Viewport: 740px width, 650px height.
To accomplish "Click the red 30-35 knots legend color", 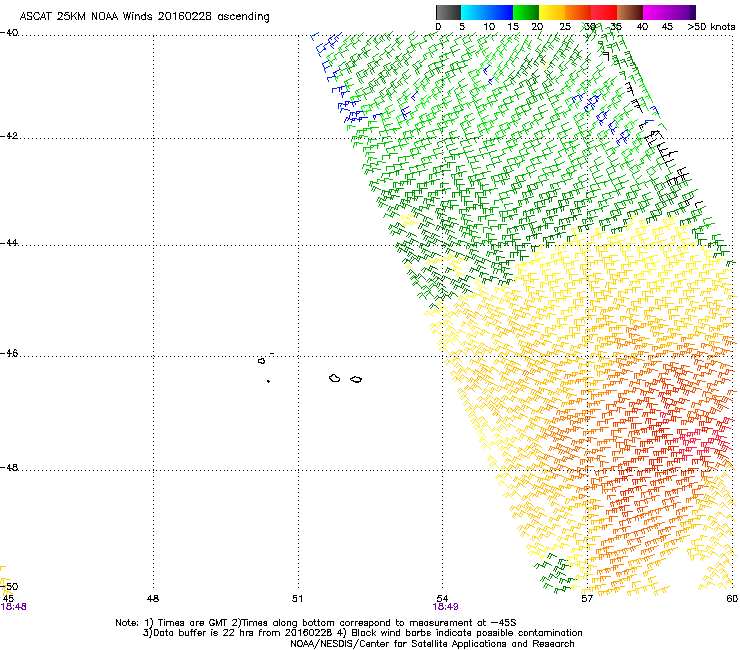I will [604, 12].
